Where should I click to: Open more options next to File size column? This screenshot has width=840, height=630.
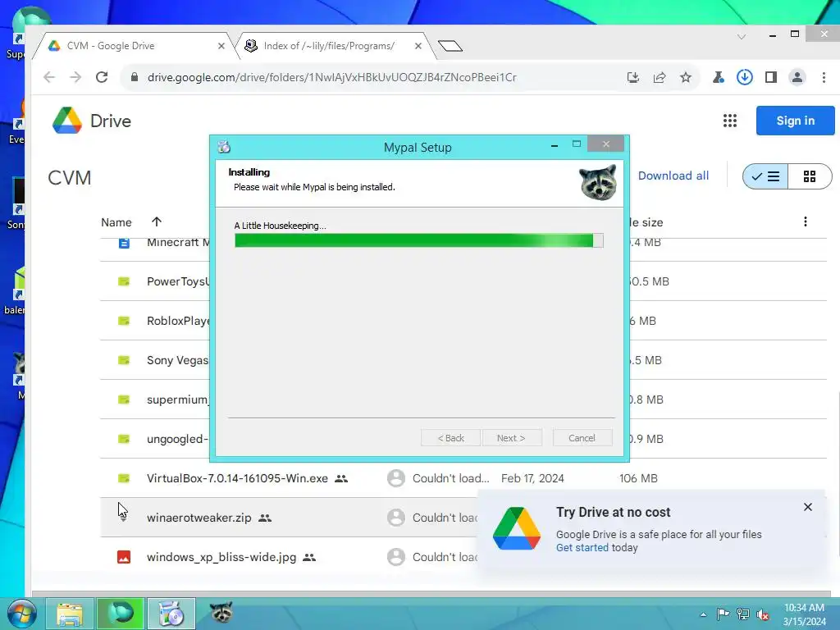tap(806, 221)
